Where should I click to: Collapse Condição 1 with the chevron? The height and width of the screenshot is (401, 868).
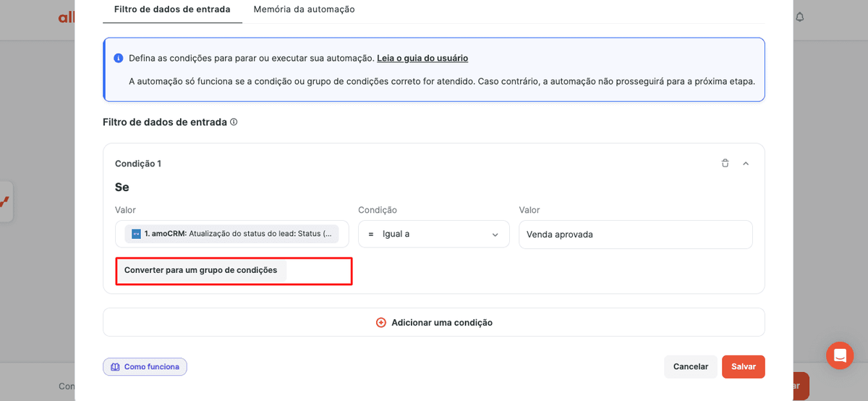click(x=746, y=164)
